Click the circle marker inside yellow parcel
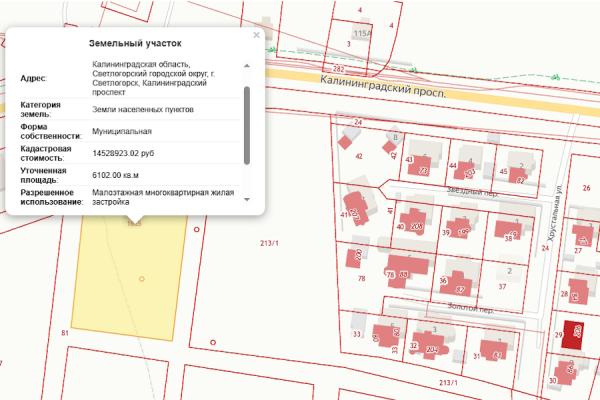Screen dimensions: 600x400 pos(142,277)
